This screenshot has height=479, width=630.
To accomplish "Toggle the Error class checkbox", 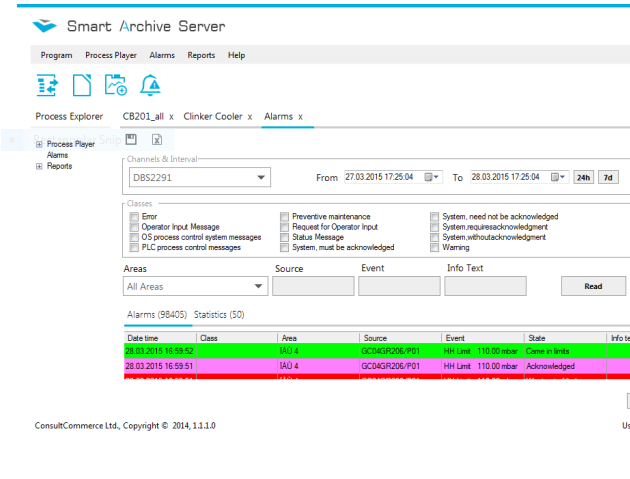I will pyautogui.click(x=134, y=217).
